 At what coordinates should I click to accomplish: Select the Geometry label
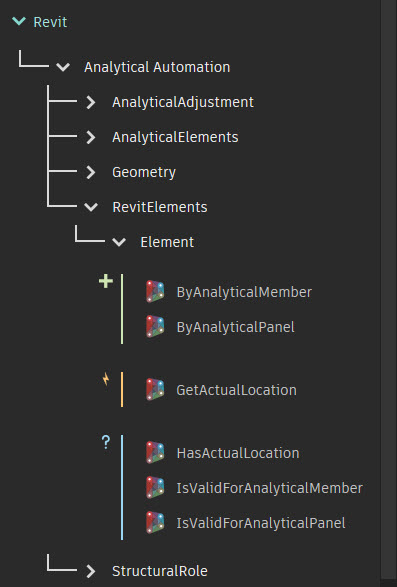click(144, 173)
